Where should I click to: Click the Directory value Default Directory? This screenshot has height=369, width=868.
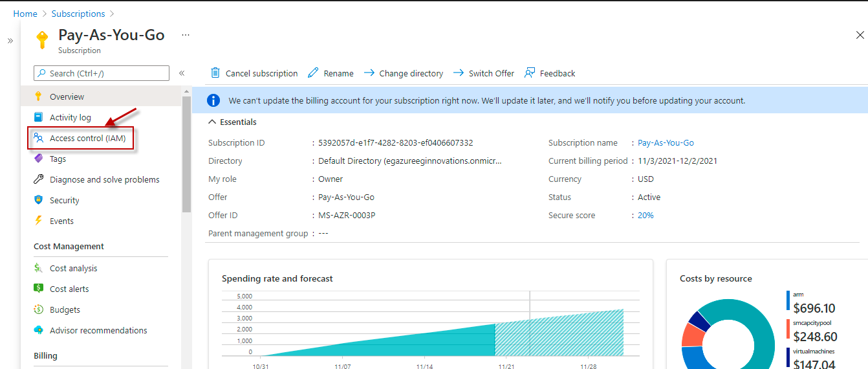tap(410, 161)
